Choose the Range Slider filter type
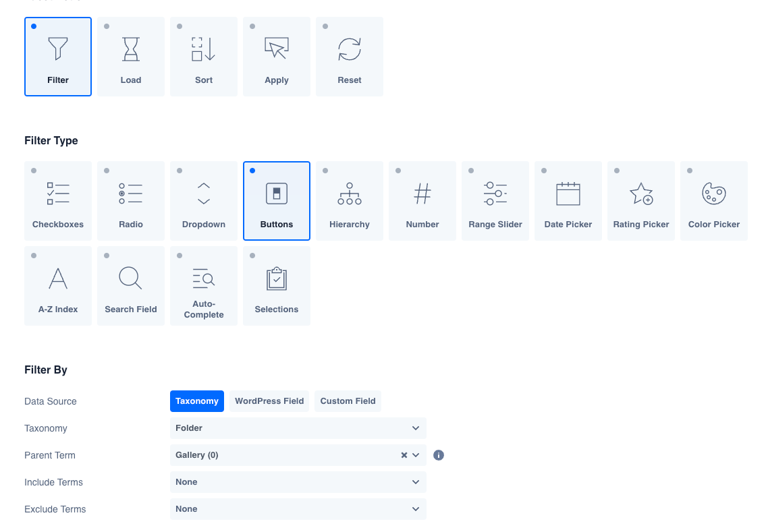 [x=495, y=201]
